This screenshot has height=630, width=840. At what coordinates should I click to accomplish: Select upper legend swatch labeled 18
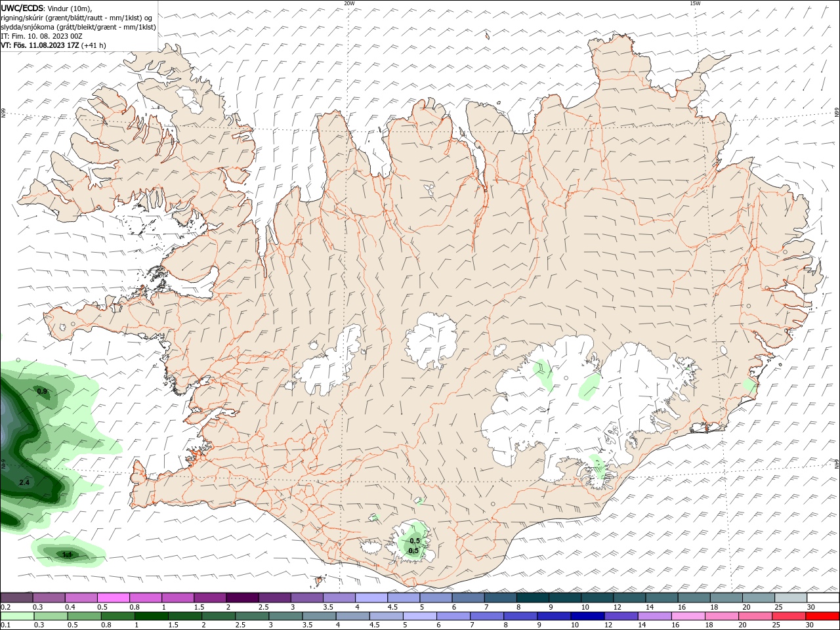(725, 598)
